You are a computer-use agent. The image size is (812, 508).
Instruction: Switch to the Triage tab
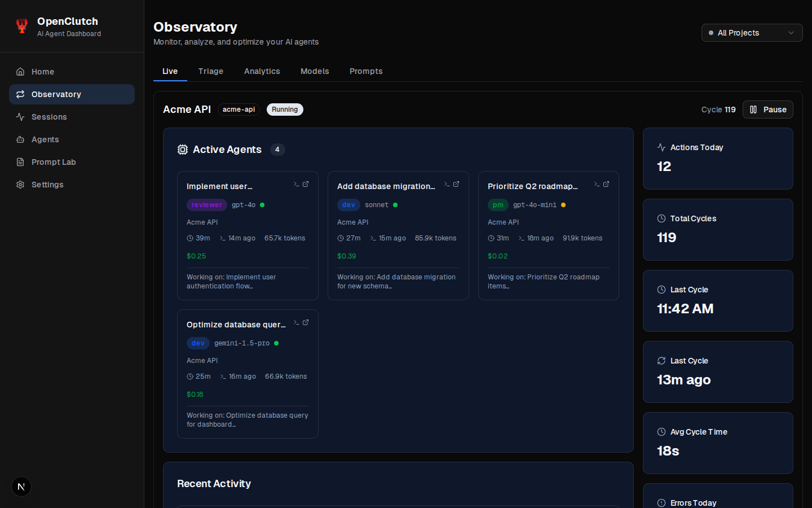coord(210,71)
